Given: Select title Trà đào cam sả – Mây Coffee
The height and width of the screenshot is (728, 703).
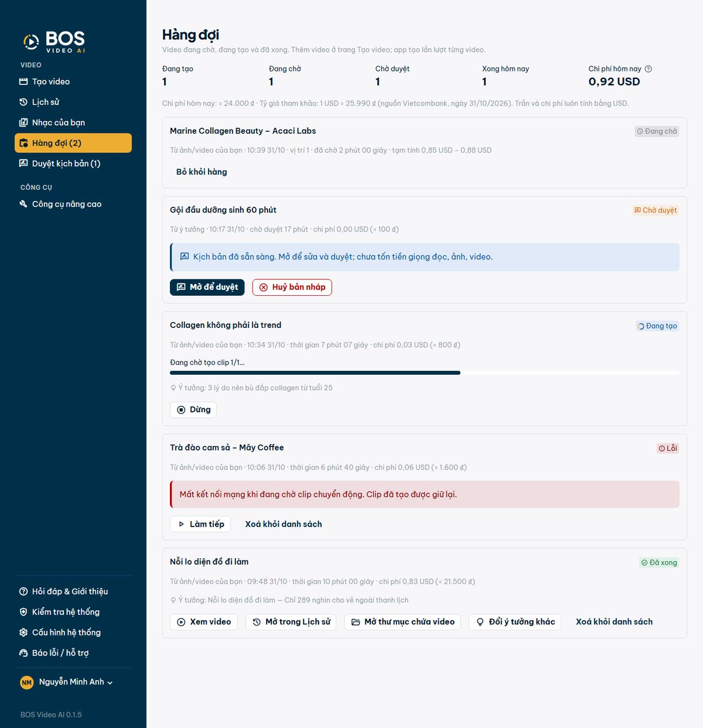Looking at the screenshot, I should pos(227,447).
